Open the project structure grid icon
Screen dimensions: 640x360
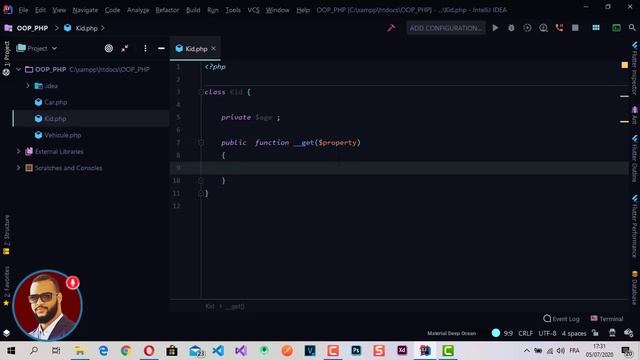[596, 28]
